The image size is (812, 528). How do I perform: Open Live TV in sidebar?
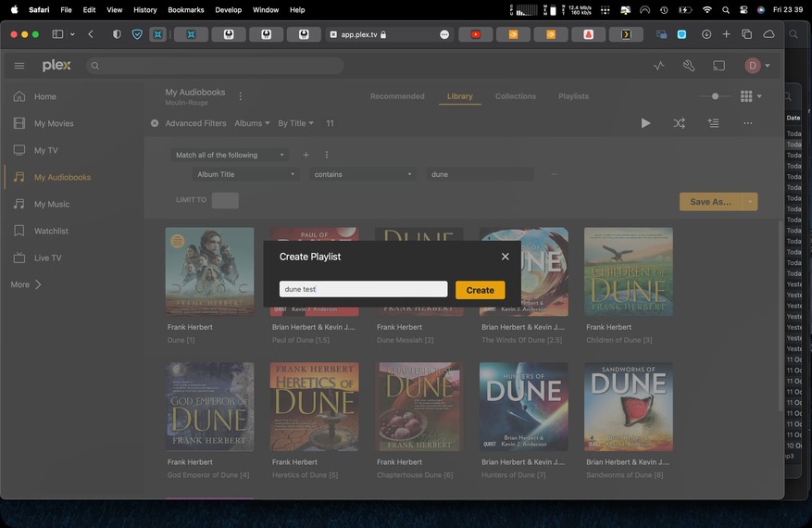point(47,258)
